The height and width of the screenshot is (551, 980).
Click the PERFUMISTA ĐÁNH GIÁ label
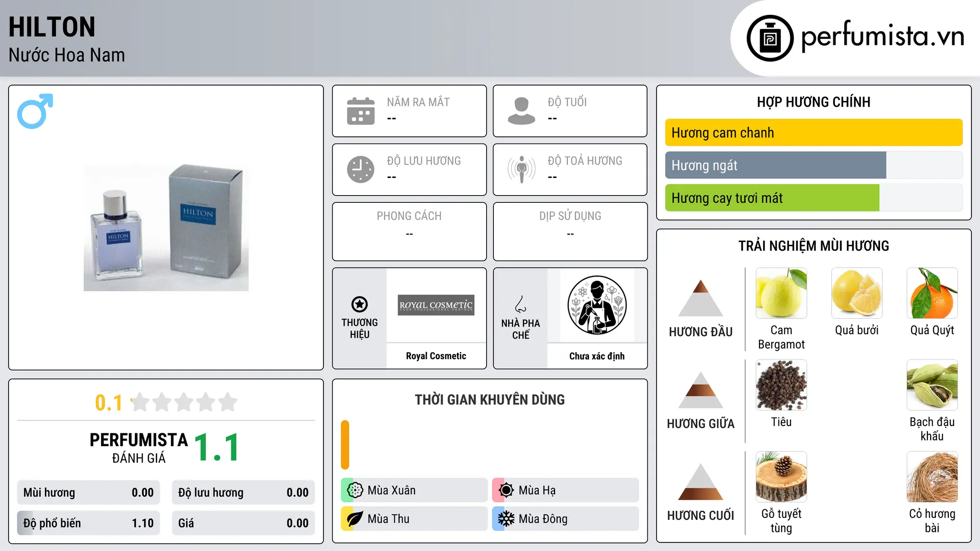139,448
